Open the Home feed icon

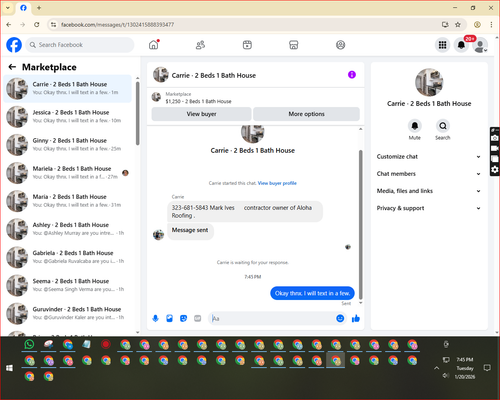pos(154,45)
